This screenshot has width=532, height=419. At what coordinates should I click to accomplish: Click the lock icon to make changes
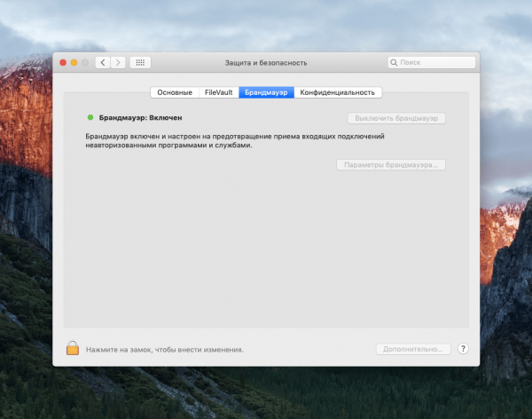(73, 348)
